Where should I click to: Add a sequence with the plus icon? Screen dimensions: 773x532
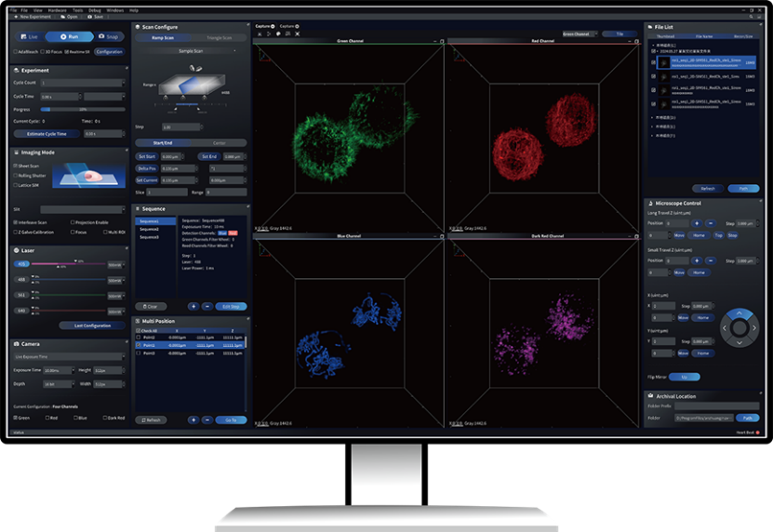[x=193, y=306]
